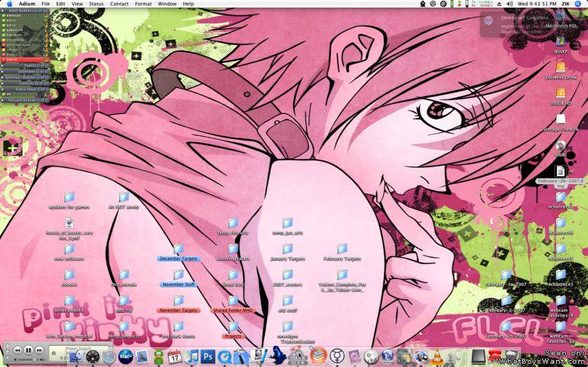Image resolution: width=588 pixels, height=367 pixels.
Task: Select the January Targets folder
Action: [288, 252]
